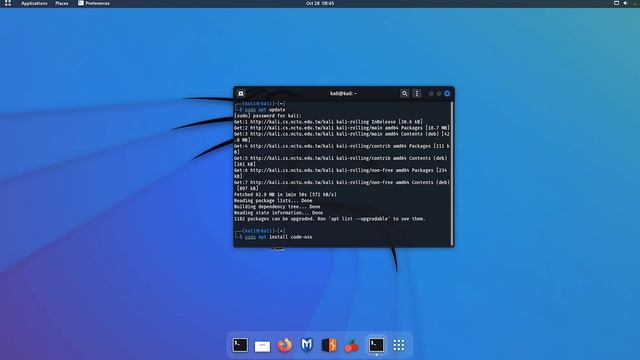
Task: Launch Firefox from the dock
Action: (x=285, y=345)
